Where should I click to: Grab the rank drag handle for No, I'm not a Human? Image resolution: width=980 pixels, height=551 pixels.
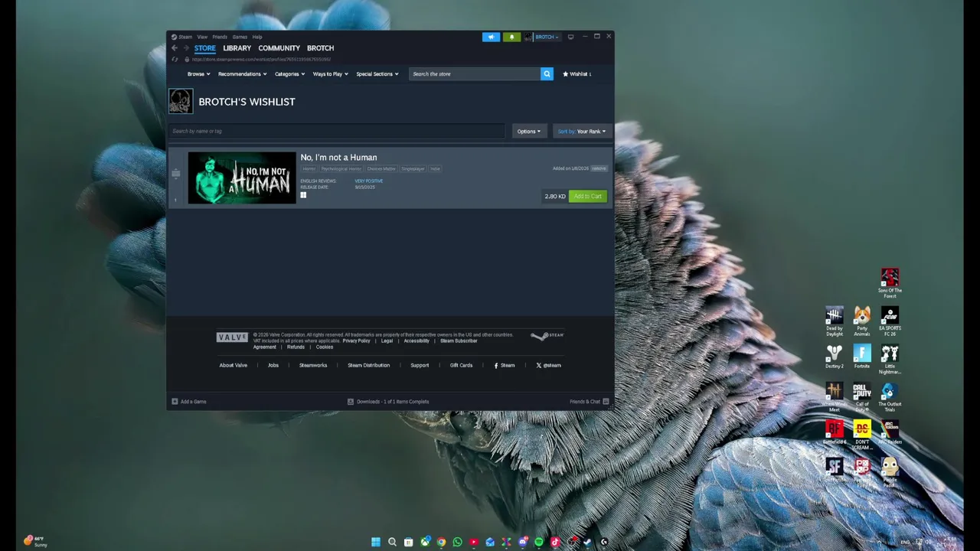(175, 174)
